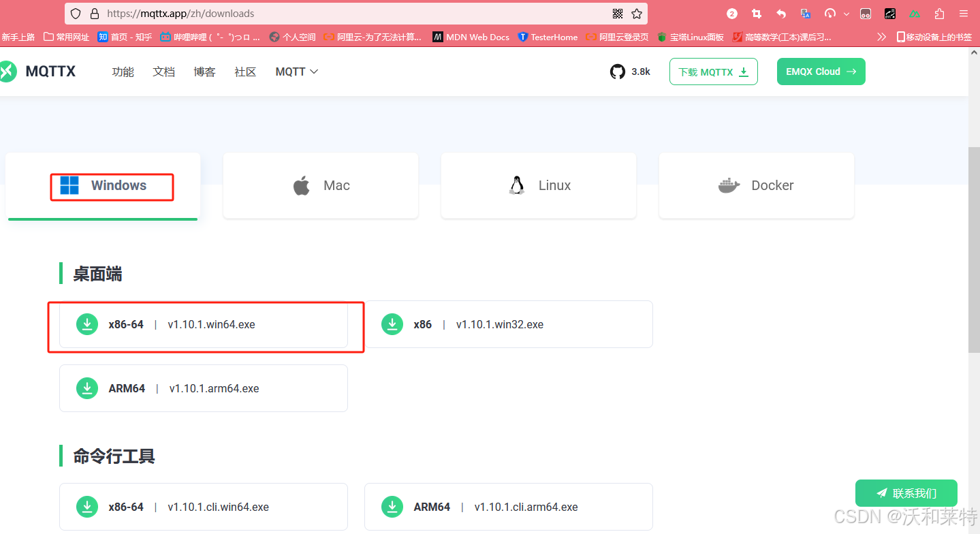Expand dropdown arrow beside speed gauge extension
Screen dimensions: 980x534
(847, 14)
